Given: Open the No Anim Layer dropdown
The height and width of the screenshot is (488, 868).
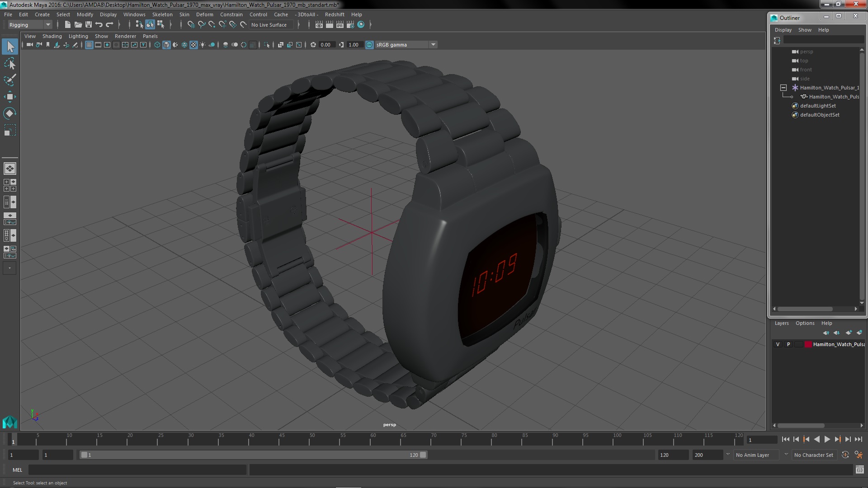Looking at the screenshot, I should 757,455.
